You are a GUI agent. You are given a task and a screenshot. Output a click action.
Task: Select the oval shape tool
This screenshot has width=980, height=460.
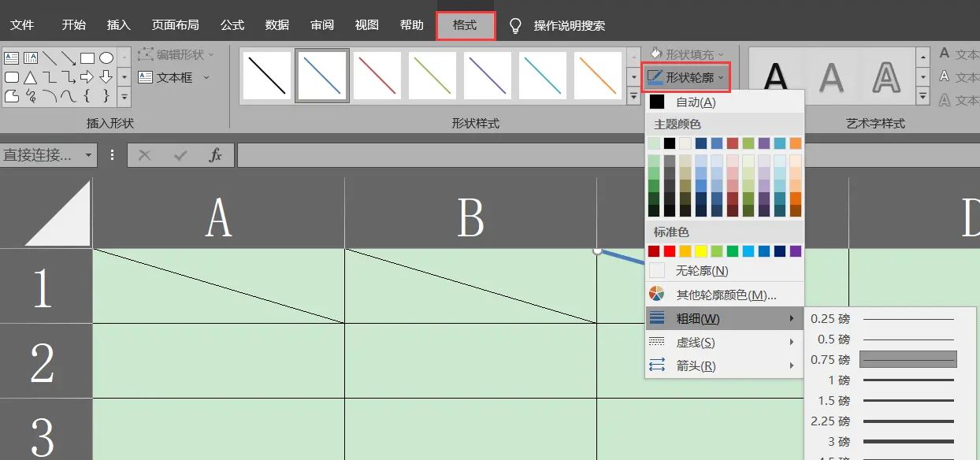click(x=106, y=57)
